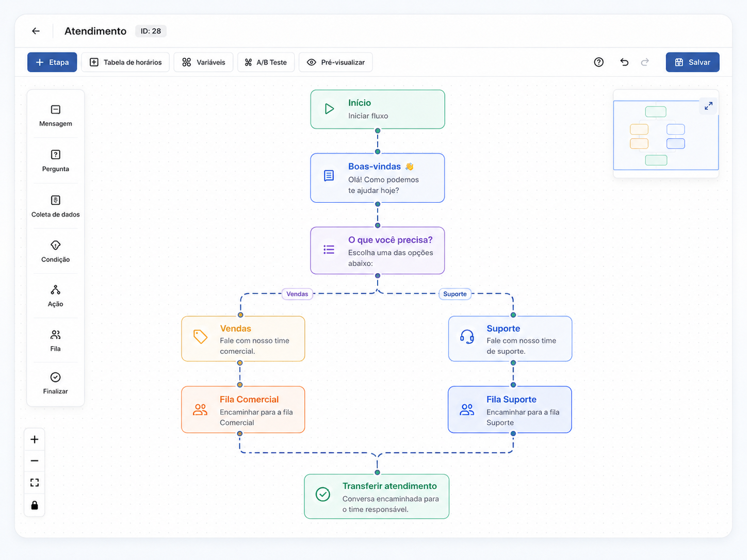This screenshot has height=560, width=747.
Task: Select the Início start node
Action: [378, 109]
